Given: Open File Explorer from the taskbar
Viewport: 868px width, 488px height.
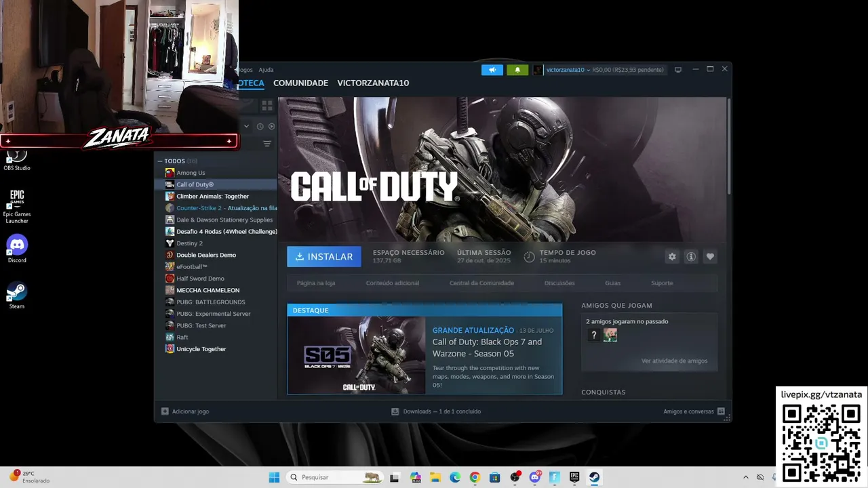Looking at the screenshot, I should [x=435, y=477].
